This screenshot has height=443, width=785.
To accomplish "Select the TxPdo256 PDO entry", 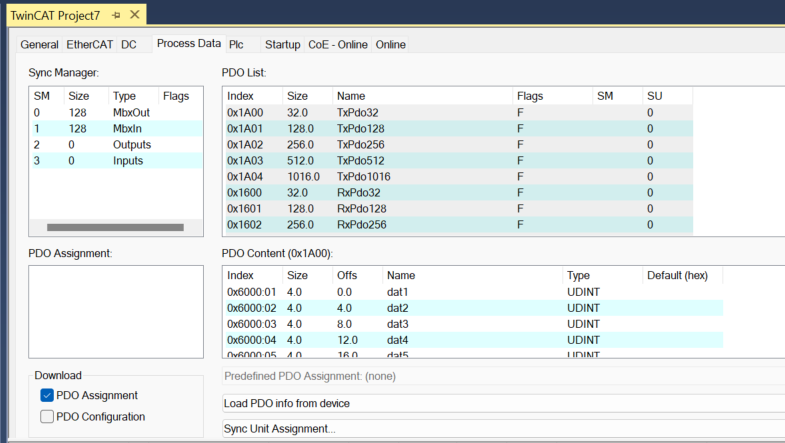I will tap(459, 145).
